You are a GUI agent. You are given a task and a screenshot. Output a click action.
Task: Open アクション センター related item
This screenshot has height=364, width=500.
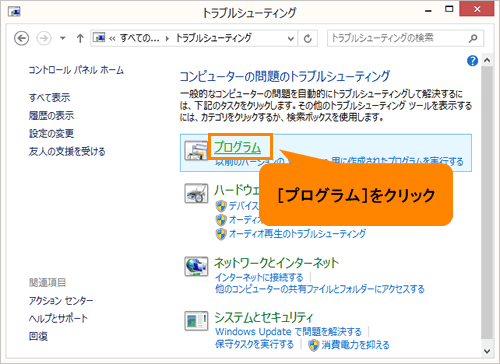tap(61, 301)
